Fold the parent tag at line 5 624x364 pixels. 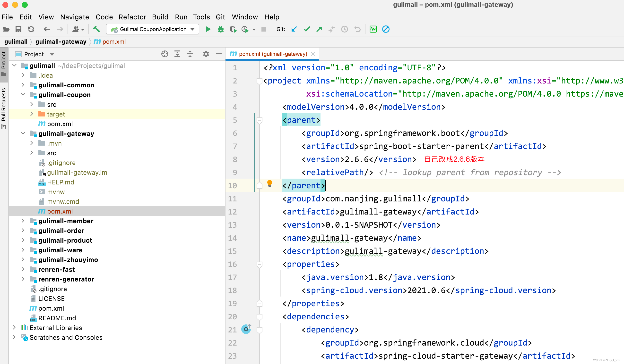click(260, 120)
